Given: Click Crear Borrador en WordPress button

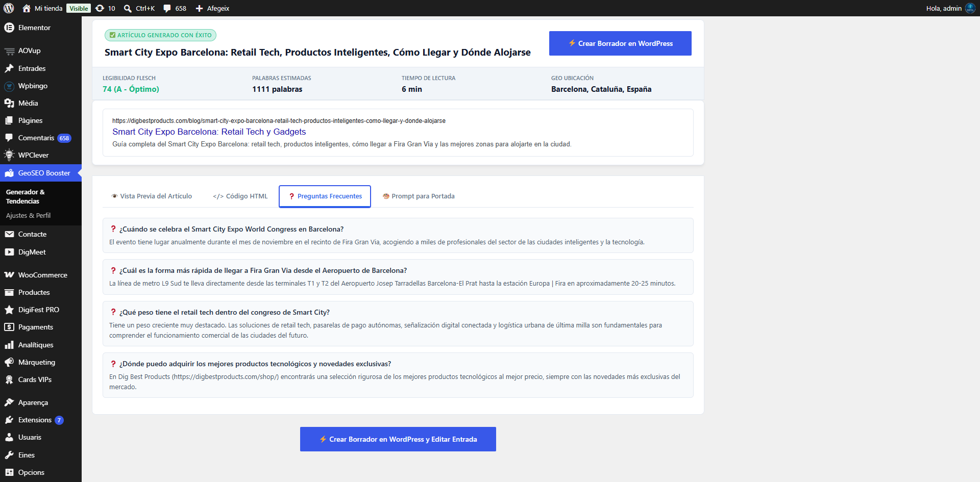Looking at the screenshot, I should (620, 43).
